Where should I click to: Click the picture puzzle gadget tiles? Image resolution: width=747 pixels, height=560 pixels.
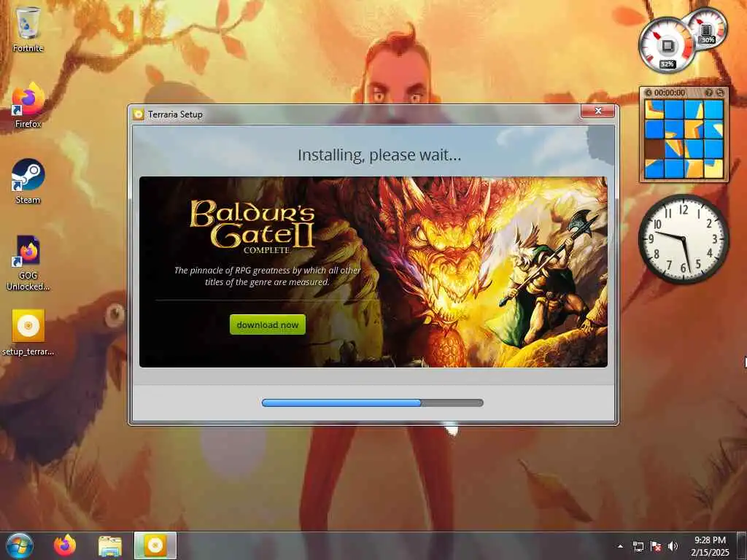tap(684, 139)
